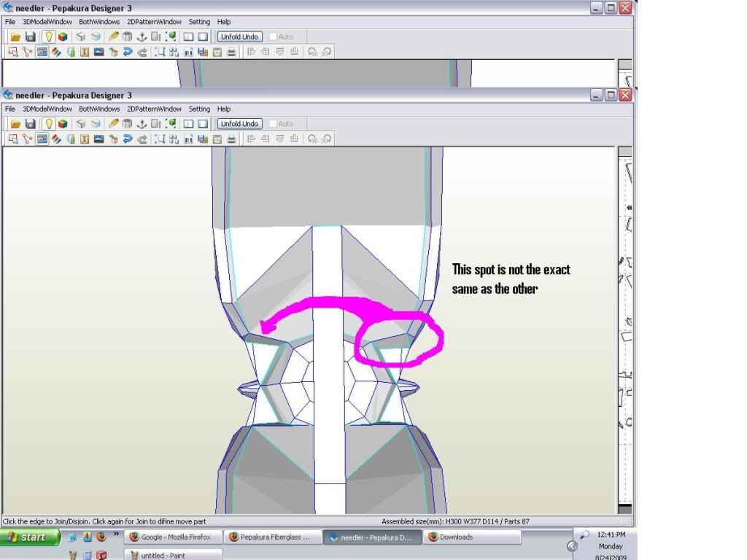
Task: Toggle light bulb switch in front needler window
Action: tap(49, 124)
